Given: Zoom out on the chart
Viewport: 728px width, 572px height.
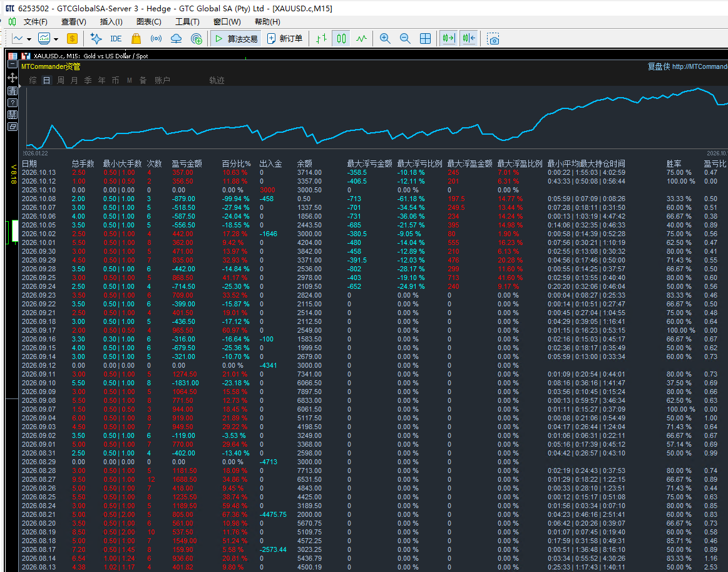Looking at the screenshot, I should (x=405, y=39).
